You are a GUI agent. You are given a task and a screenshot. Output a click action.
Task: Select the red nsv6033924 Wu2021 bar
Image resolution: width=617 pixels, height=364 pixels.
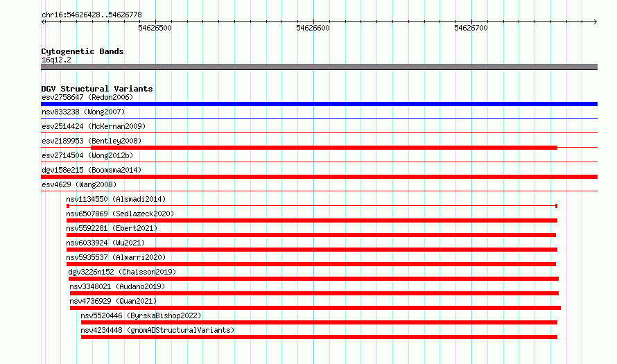click(x=312, y=250)
